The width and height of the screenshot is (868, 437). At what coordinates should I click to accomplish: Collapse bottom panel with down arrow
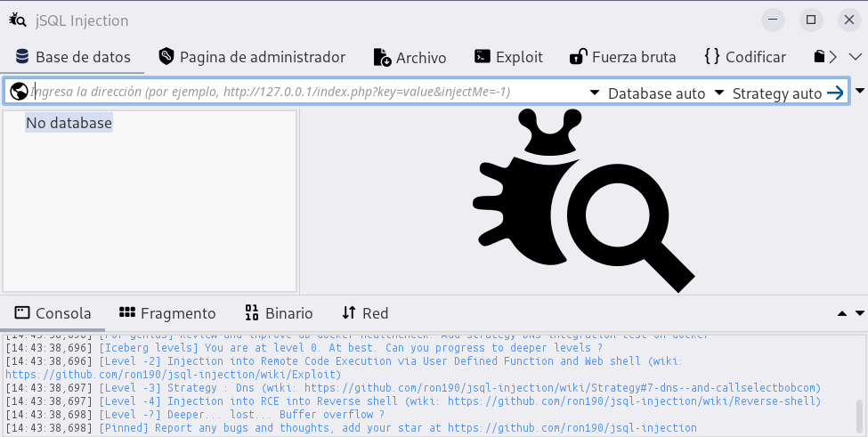click(860, 313)
